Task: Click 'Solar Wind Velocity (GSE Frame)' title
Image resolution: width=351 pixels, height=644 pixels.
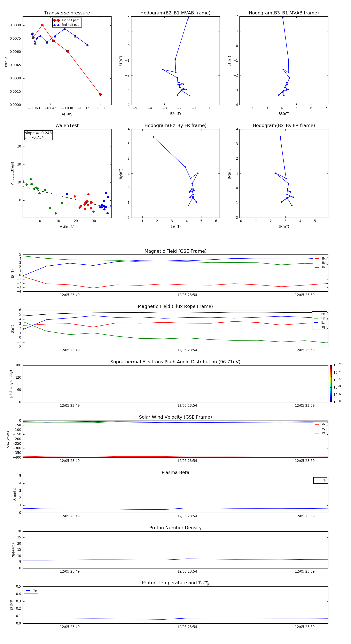Action: click(x=175, y=417)
